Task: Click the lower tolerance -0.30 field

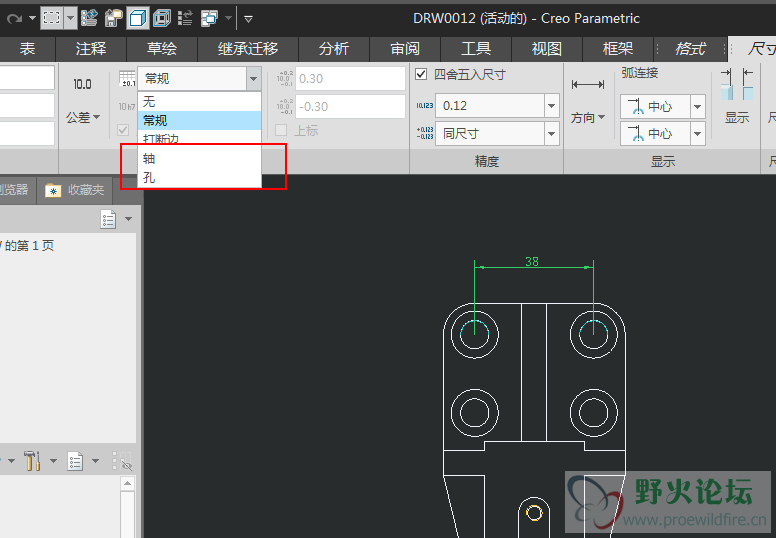Action: (350, 106)
